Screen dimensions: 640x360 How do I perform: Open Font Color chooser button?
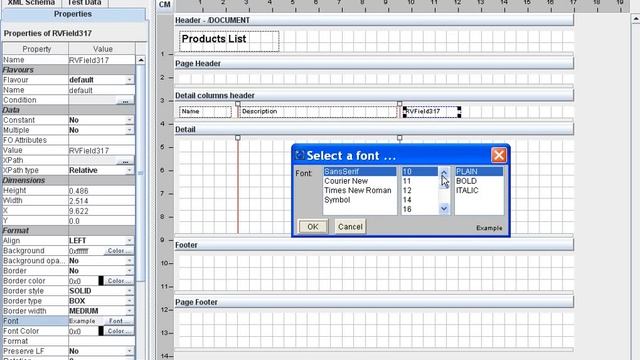click(119, 331)
